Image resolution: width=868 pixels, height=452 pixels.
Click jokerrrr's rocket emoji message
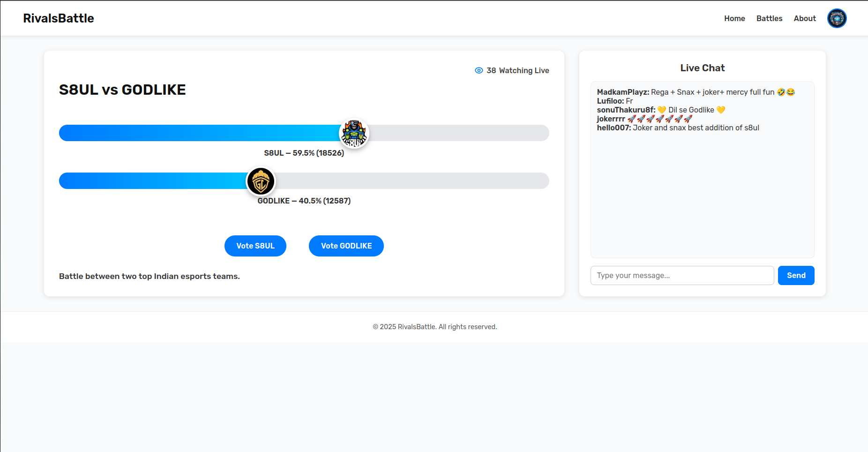coord(644,119)
